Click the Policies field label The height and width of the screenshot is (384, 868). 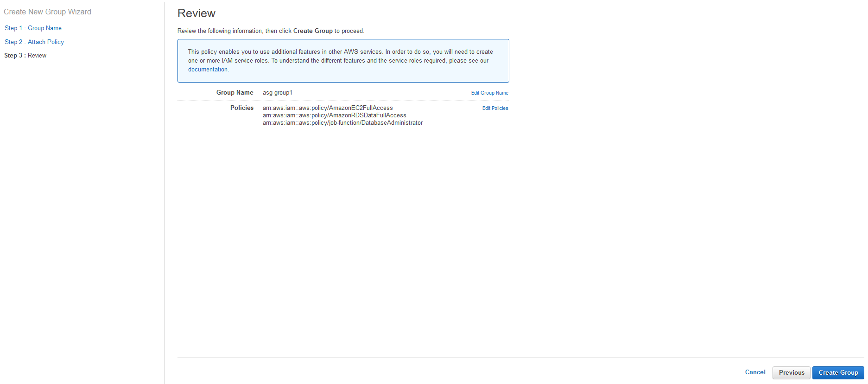(242, 108)
